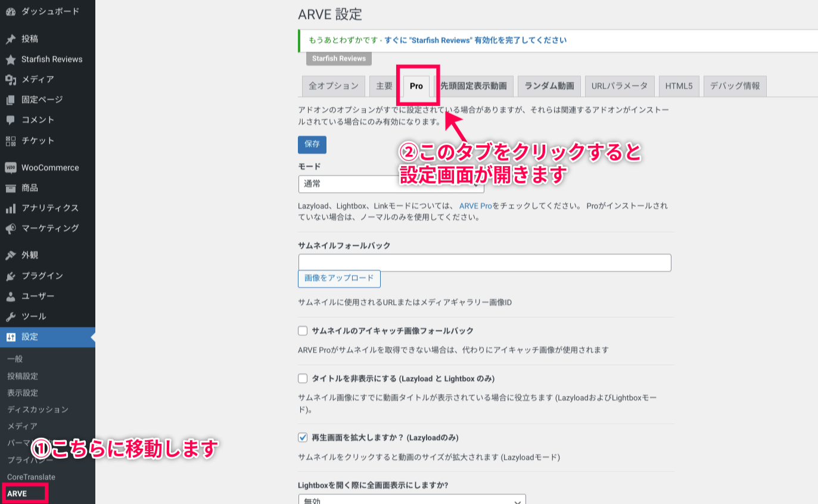This screenshot has height=504, width=818.
Task: Click the sliders icon beside 設定
Action: click(x=10, y=337)
